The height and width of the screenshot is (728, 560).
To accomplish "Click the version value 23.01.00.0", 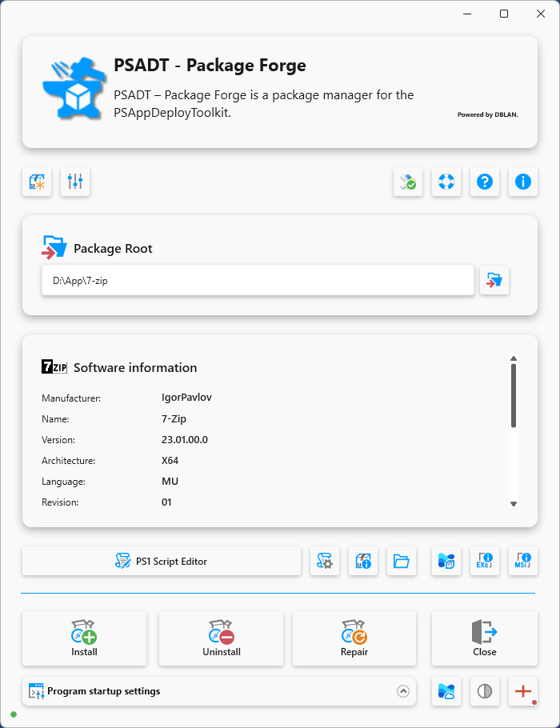I will click(185, 440).
